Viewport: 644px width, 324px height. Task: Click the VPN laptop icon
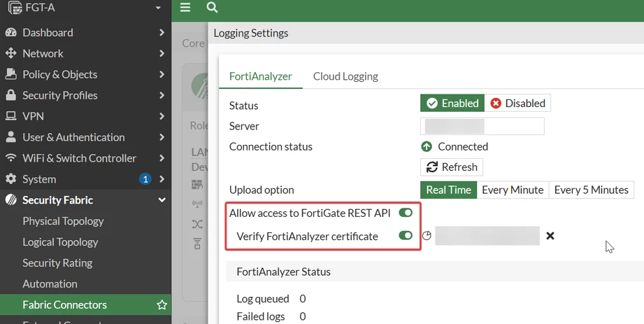pos(11,116)
